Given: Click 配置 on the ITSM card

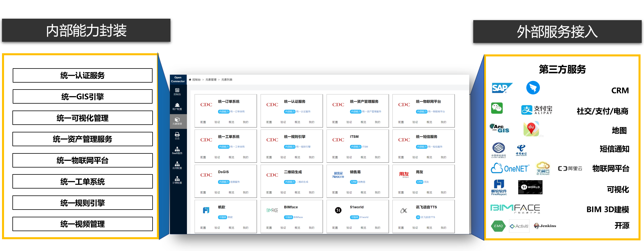Looking at the screenshot, I should [335, 157].
